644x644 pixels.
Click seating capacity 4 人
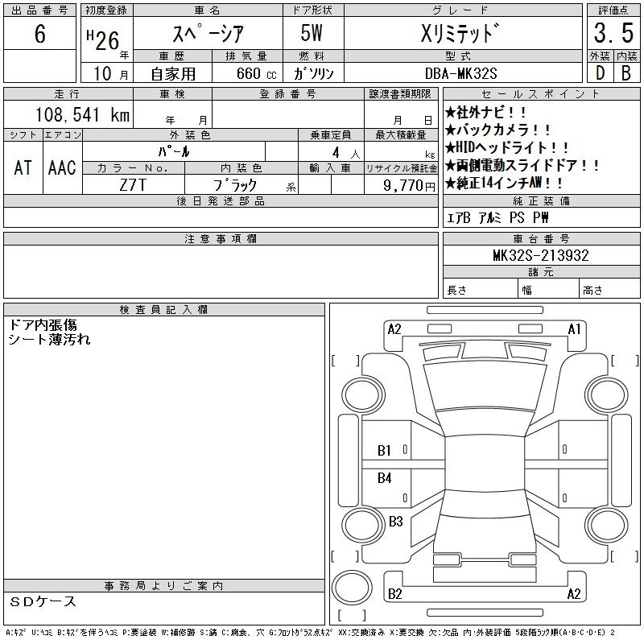tap(346, 153)
